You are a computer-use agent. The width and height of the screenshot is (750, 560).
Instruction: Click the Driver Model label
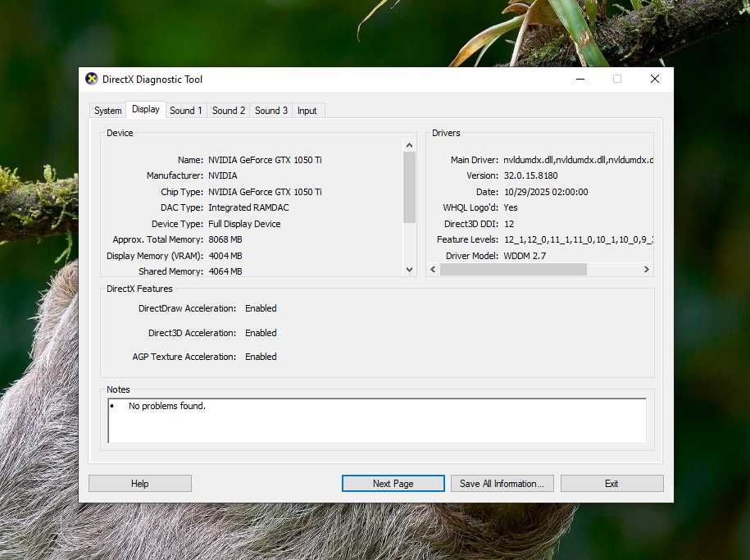472,256
